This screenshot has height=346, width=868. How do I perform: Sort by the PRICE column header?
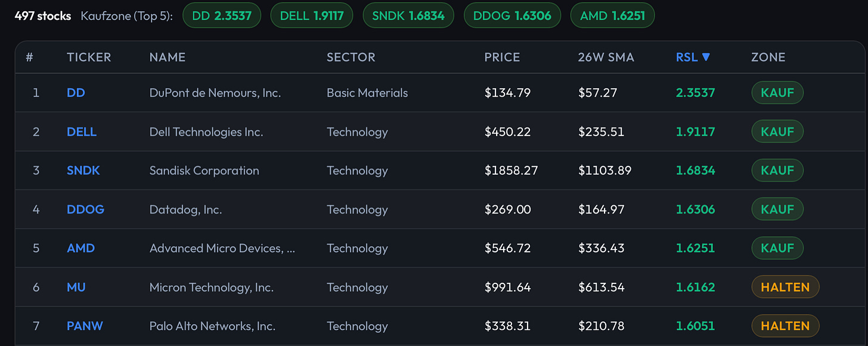click(502, 57)
